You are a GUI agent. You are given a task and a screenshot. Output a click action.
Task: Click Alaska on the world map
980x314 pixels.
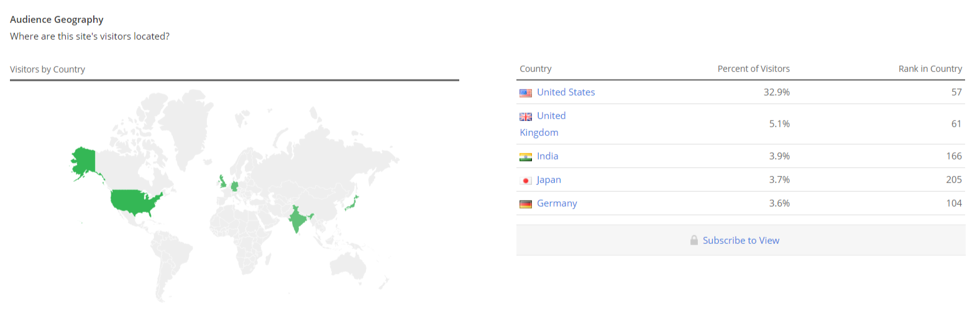tap(85, 161)
